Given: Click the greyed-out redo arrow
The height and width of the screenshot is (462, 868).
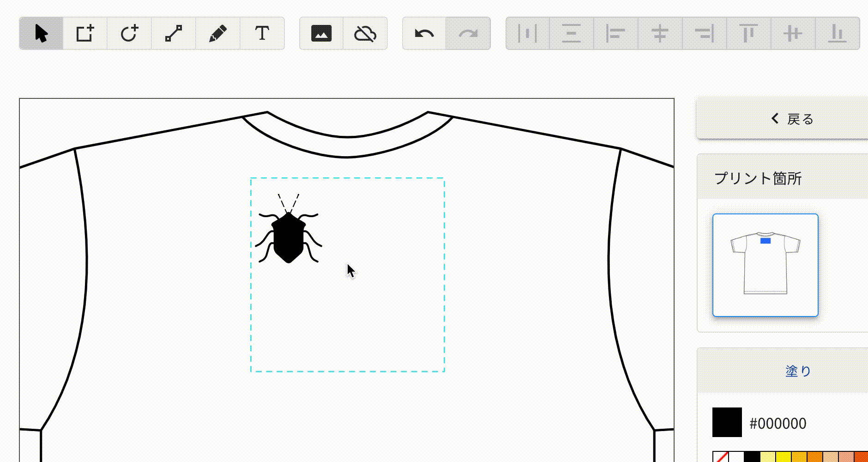Looking at the screenshot, I should (x=468, y=34).
